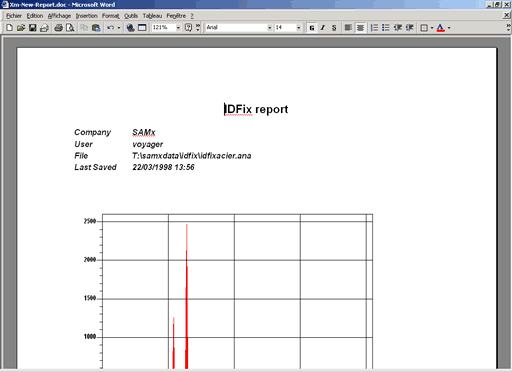512x372 pixels.
Task: Click the 'voyager' user value
Action: (147, 144)
